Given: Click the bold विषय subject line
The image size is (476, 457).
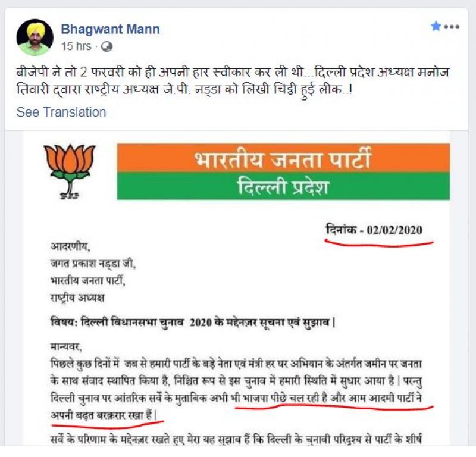Looking at the screenshot, I should [x=193, y=322].
